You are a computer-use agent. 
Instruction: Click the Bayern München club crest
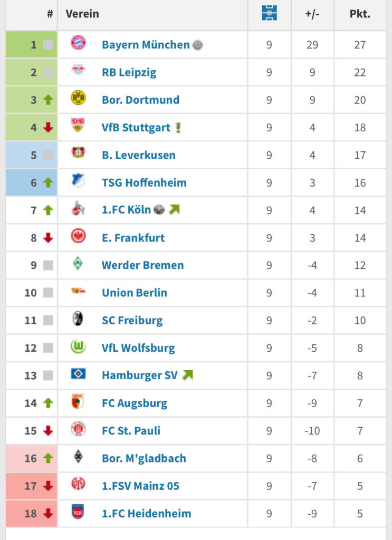[x=79, y=43]
